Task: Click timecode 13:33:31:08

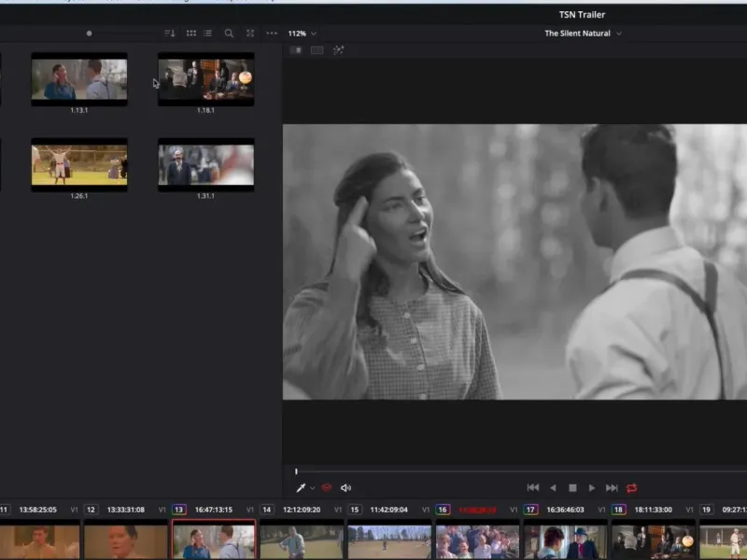Action: tap(126, 510)
